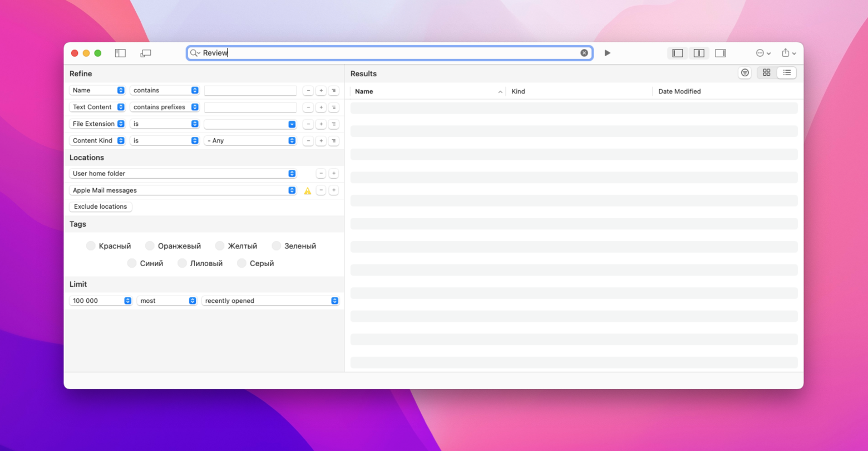
Task: Sort results by Kind column
Action: [x=579, y=91]
